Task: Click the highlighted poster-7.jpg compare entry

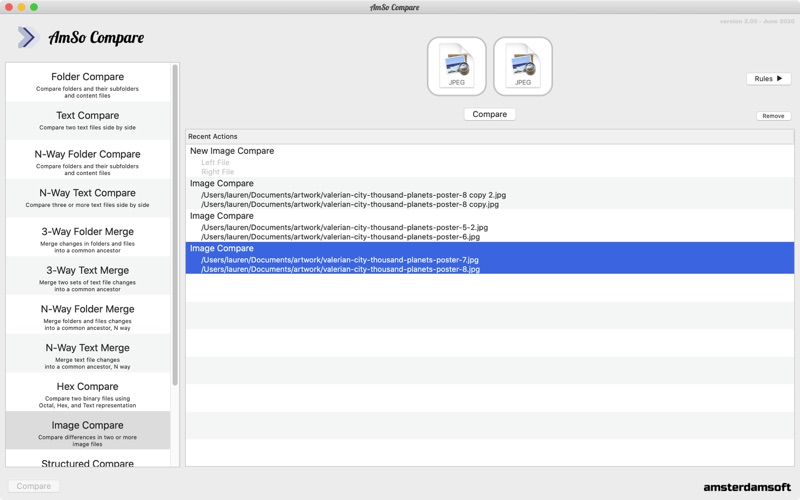Action: tap(489, 258)
